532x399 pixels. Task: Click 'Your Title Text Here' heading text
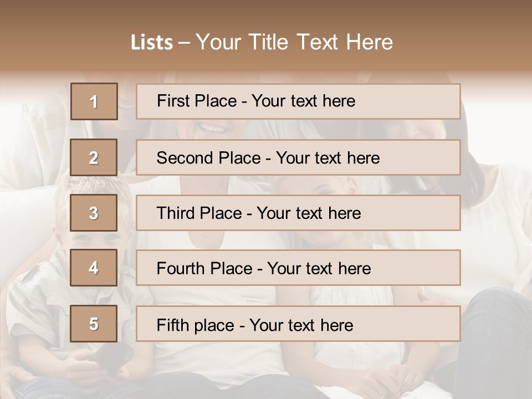tap(294, 43)
